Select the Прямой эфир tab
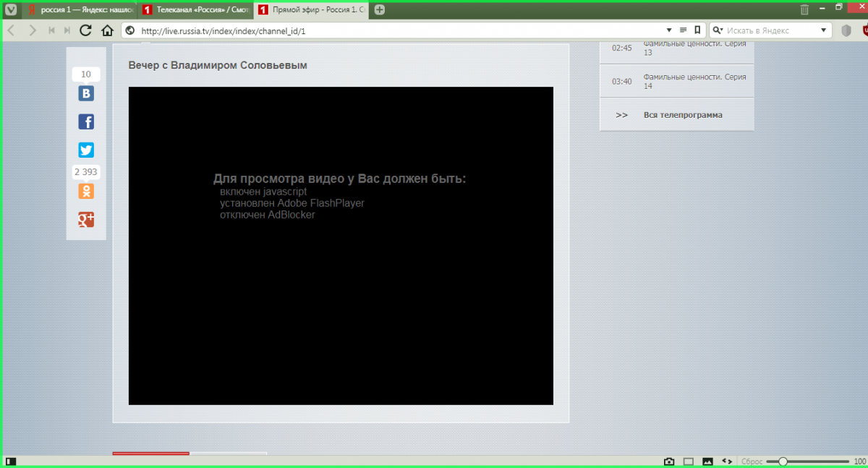 (x=310, y=10)
